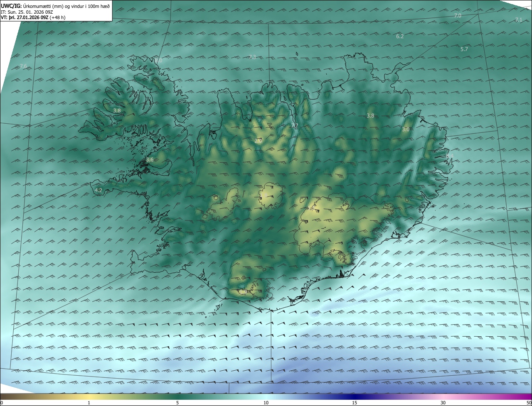Click the '8.4' value label on the map
Screen dimensions: 532x406
click(450, 155)
